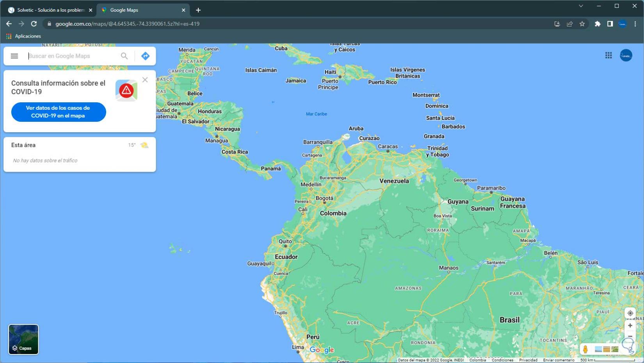Close the Solvetic tab

click(91, 10)
